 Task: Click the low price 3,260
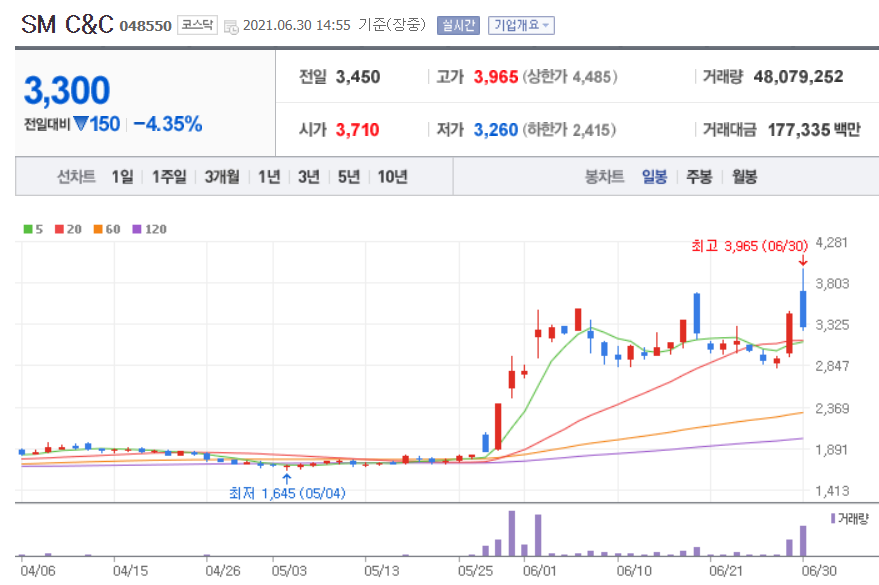pyautogui.click(x=496, y=130)
